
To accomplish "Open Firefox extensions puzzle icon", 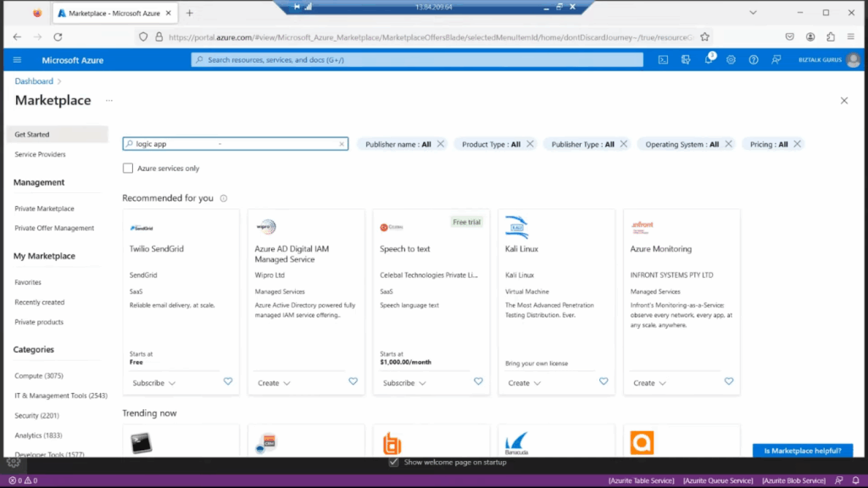I will coord(831,37).
